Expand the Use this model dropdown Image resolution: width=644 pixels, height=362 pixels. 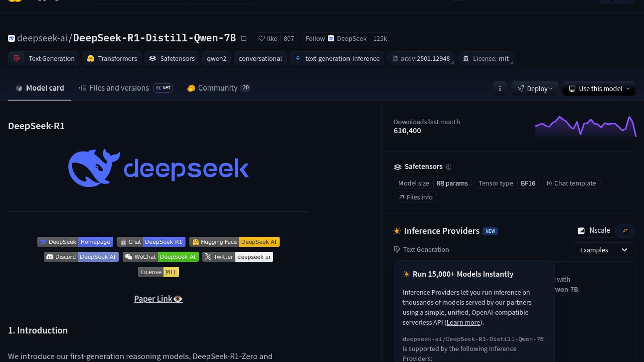599,89
